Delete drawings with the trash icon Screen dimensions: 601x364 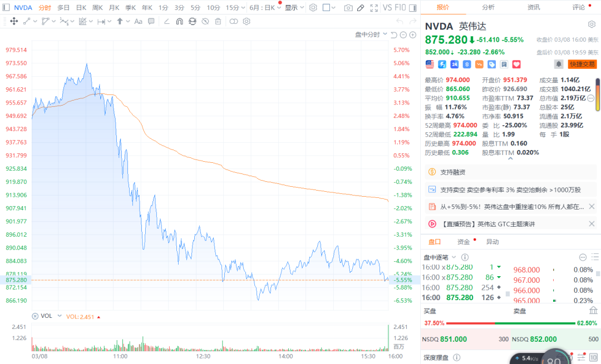[218, 22]
